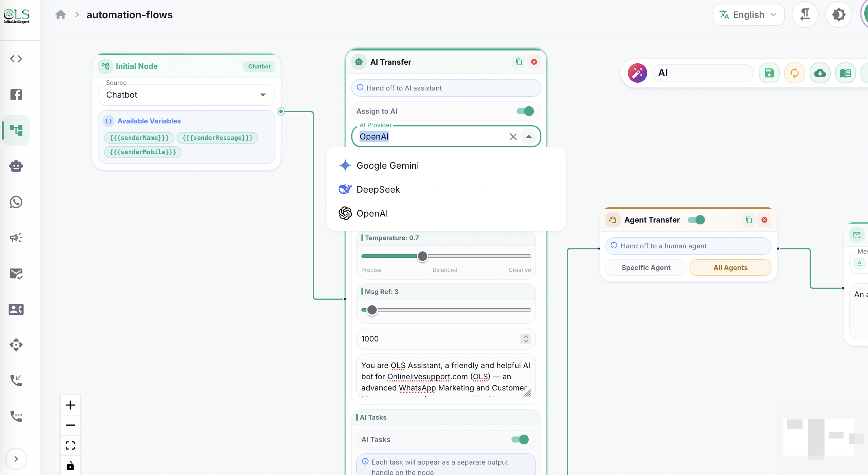Click the {{senderMobile}} variable chip

(143, 152)
